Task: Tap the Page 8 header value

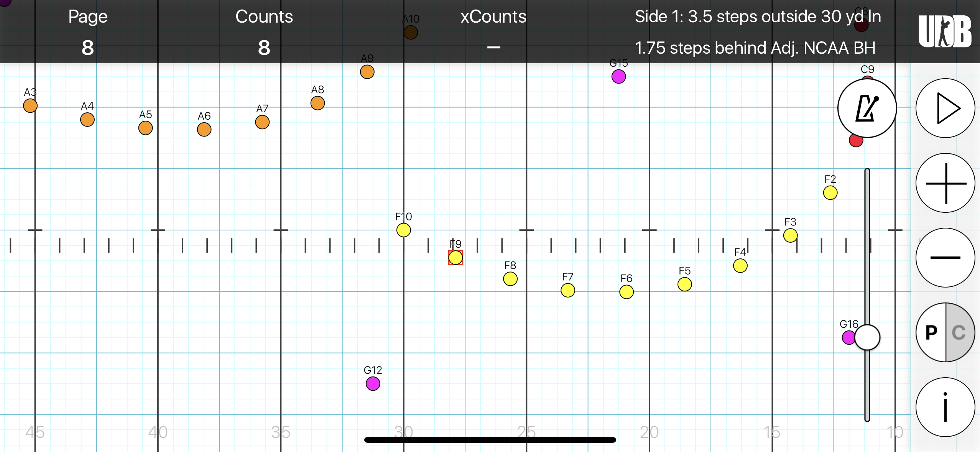Action: click(88, 48)
